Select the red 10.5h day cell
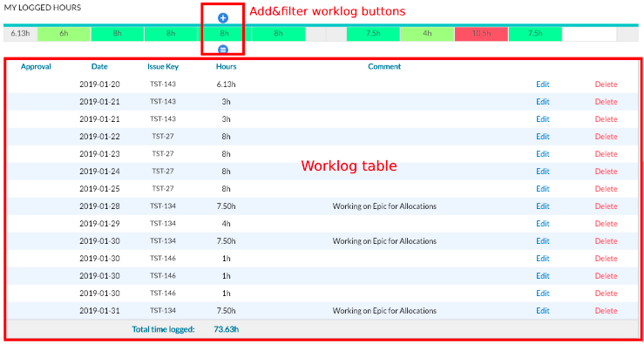The width and height of the screenshot is (644, 344). [x=481, y=34]
